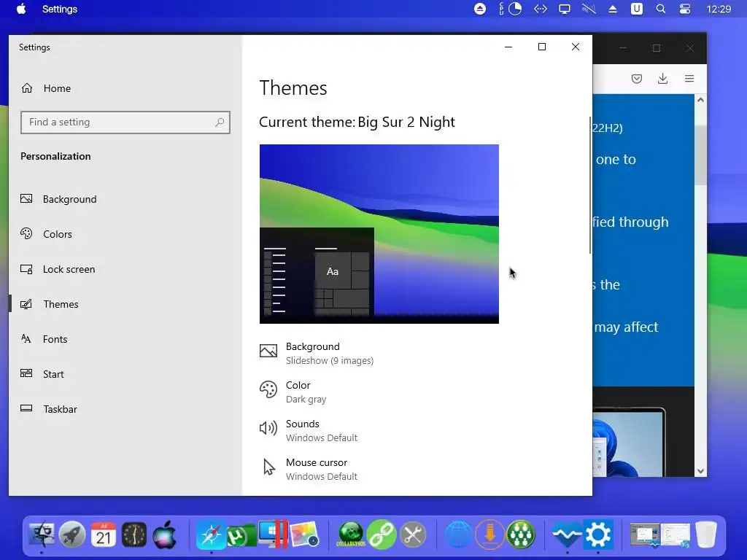747x560 pixels.
Task: Open the Parallels Windows monitor dock icon
Action: [x=273, y=534]
